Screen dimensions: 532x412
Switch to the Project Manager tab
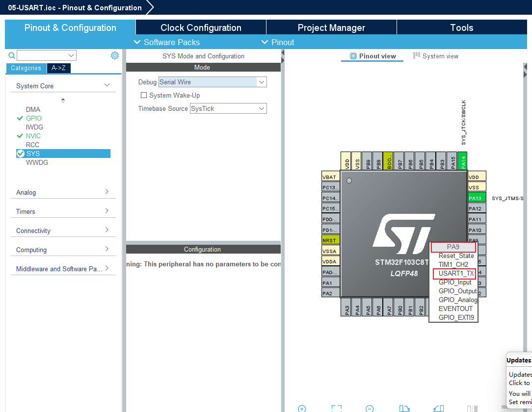click(x=331, y=27)
